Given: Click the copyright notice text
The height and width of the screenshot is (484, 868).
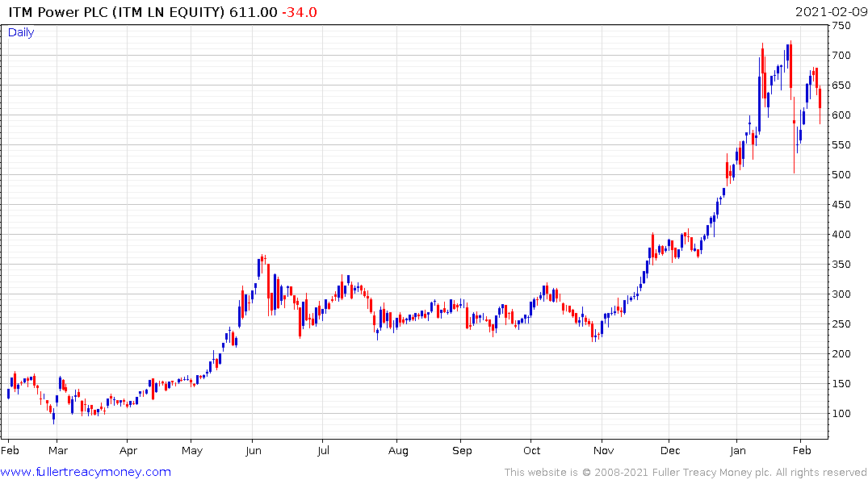Looking at the screenshot, I should click(686, 473).
